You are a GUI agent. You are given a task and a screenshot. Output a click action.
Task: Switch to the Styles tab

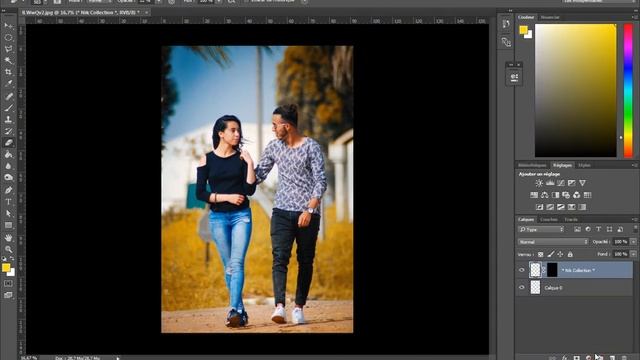point(584,165)
